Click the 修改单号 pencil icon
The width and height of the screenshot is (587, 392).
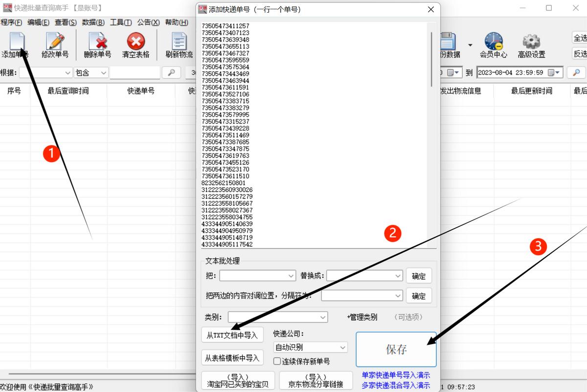pos(55,44)
